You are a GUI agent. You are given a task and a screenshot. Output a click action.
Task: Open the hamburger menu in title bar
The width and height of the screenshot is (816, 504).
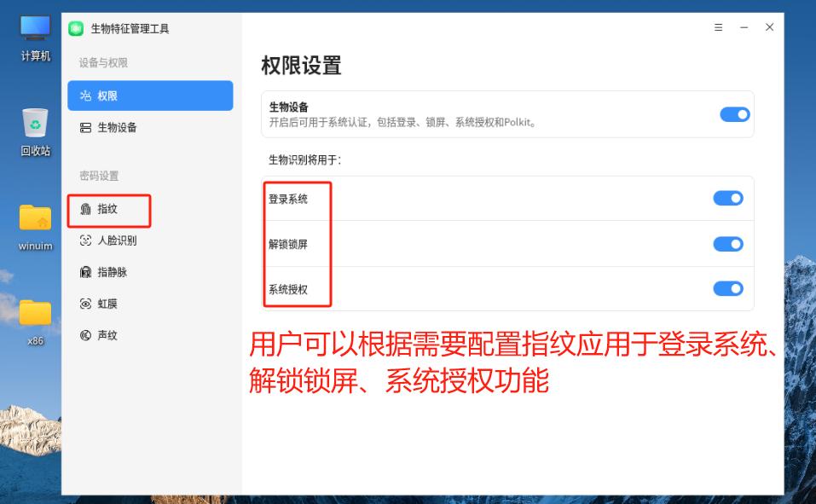tap(718, 27)
